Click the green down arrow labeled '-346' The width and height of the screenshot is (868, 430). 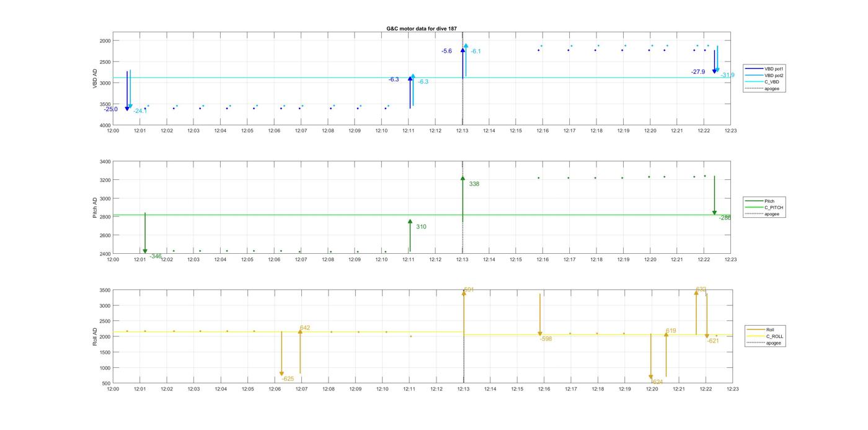coord(145,233)
